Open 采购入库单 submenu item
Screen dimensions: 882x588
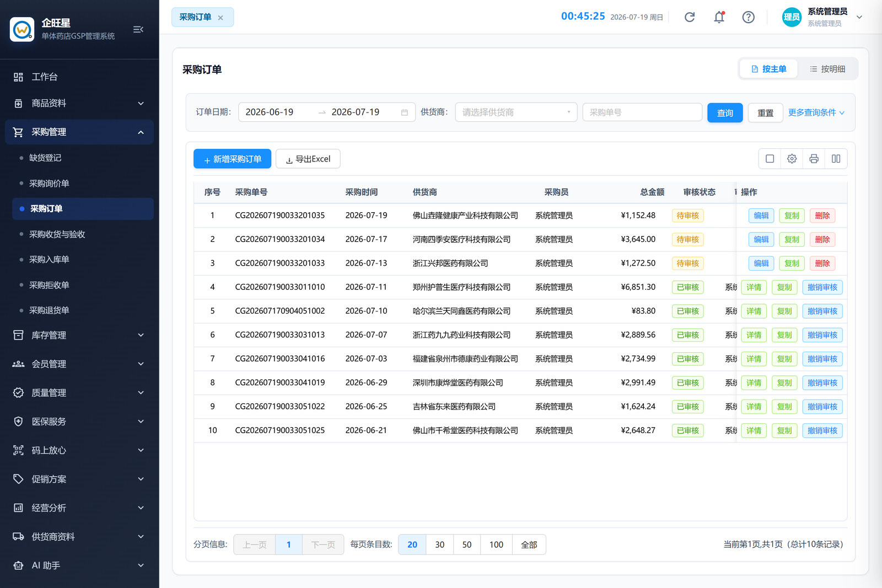[x=83, y=260]
